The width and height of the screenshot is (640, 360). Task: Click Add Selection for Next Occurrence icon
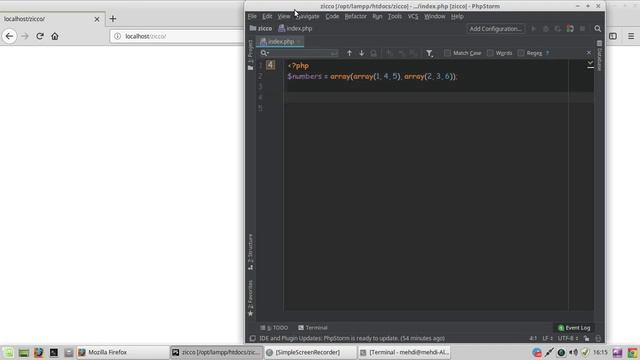pyautogui.click(x=389, y=53)
